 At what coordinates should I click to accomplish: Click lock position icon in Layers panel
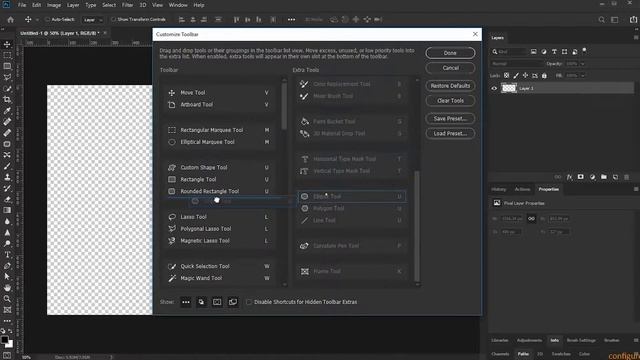pyautogui.click(x=525, y=76)
